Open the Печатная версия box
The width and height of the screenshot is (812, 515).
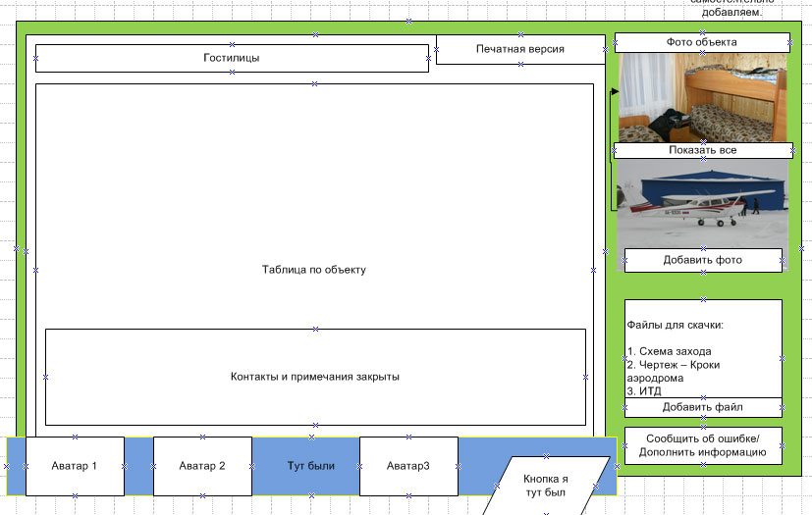[519, 49]
